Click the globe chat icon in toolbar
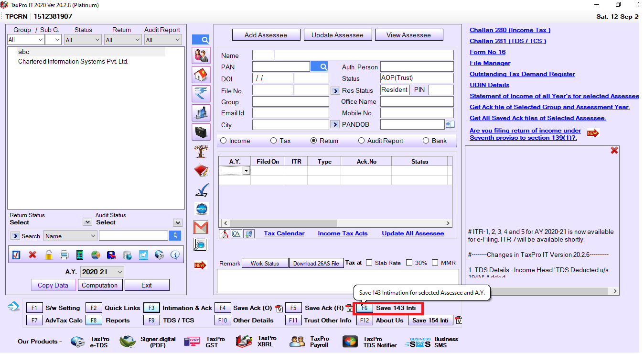This screenshot has width=644, height=354. pos(159,255)
